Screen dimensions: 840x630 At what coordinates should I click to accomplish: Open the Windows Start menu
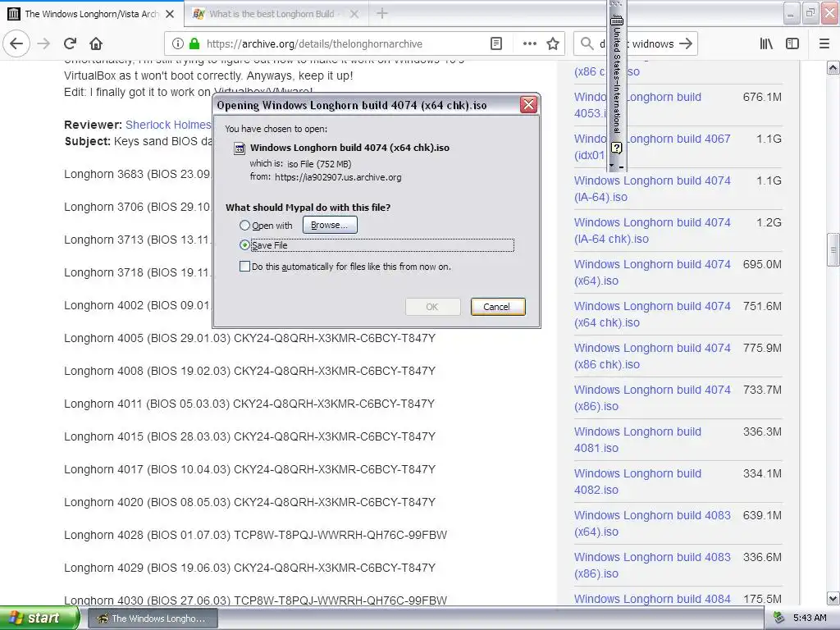(x=39, y=619)
